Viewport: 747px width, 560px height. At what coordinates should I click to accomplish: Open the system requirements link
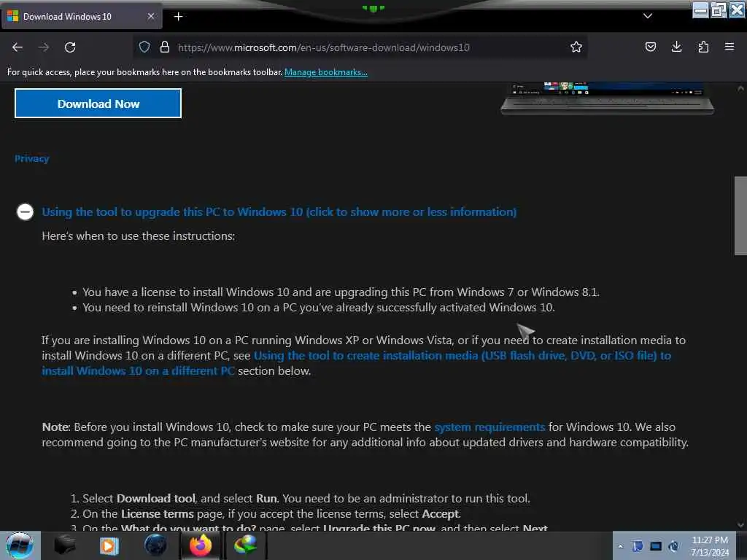click(x=489, y=427)
